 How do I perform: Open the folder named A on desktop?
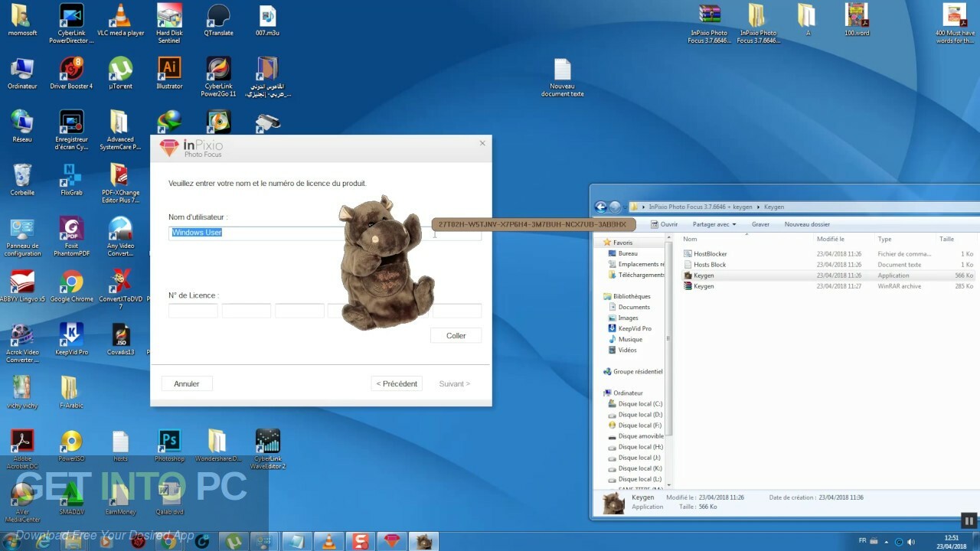807,20
